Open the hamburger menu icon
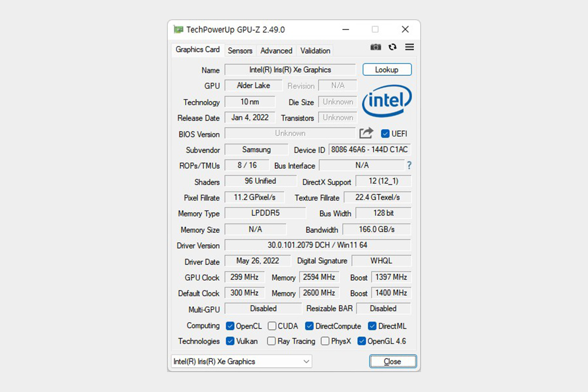Screen dimensions: 588x392 coord(409,47)
